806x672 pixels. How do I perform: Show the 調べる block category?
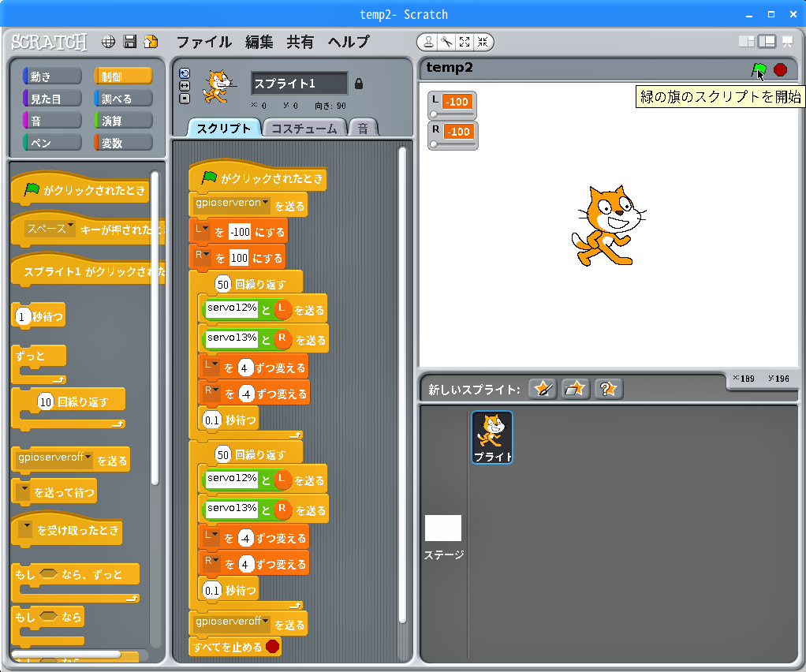click(x=123, y=99)
